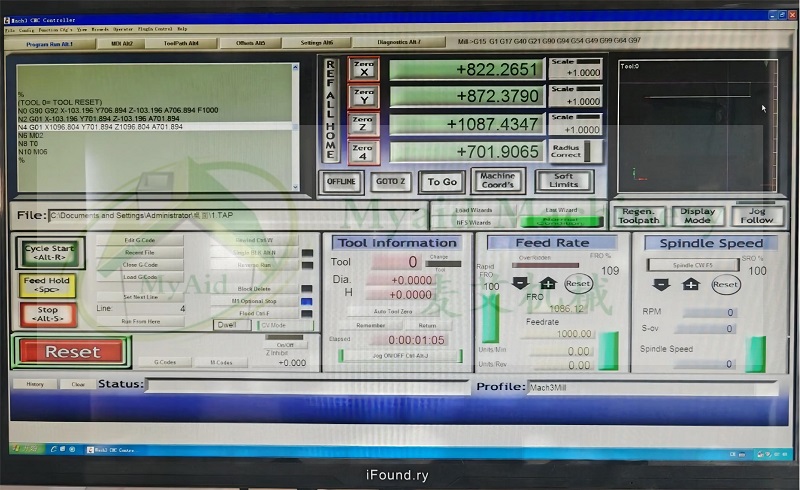The width and height of the screenshot is (800, 490).
Task: Toggle Reverse Run indicator
Action: point(307,265)
